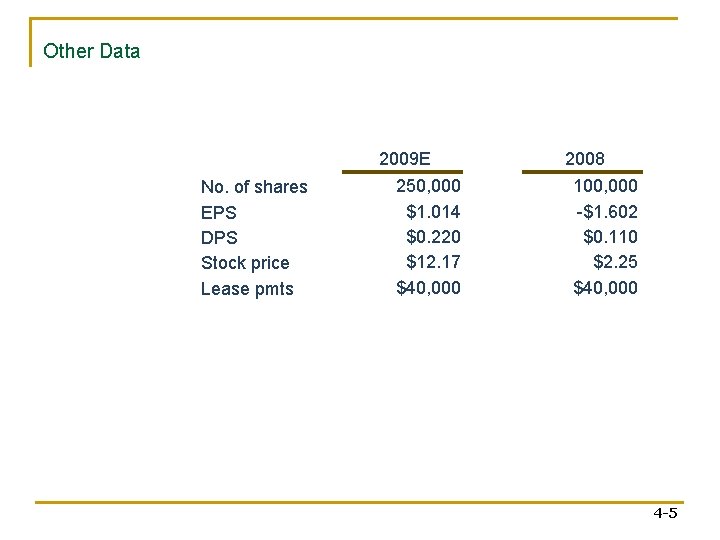Click the 'Other Data' slide title
The width and height of the screenshot is (720, 540).
pyautogui.click(x=92, y=51)
